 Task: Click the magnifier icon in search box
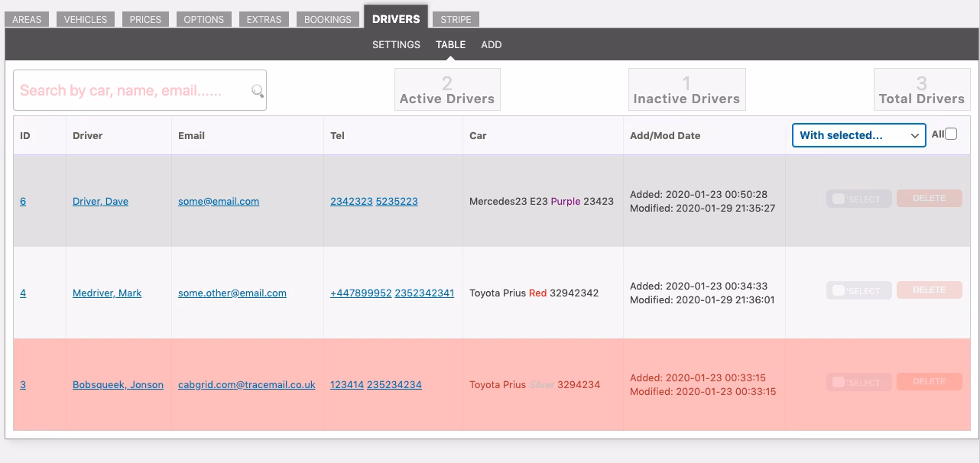(258, 91)
